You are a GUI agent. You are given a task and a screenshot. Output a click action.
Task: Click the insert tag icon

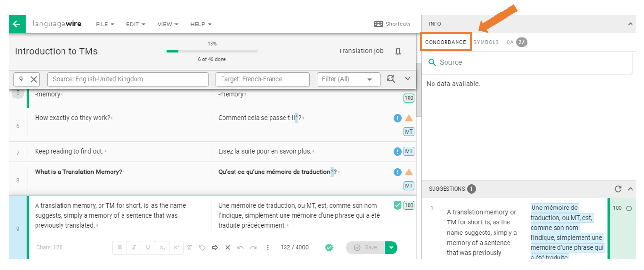(202, 248)
